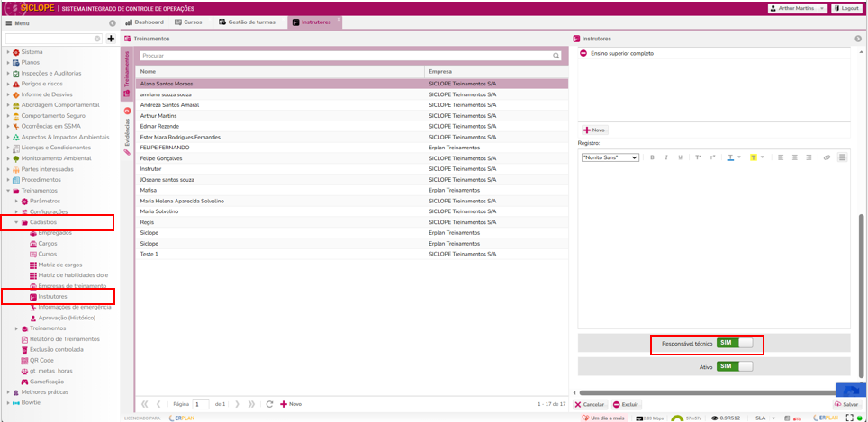Pick the yellow text highlight color
This screenshot has width=868, height=422.
[754, 157]
